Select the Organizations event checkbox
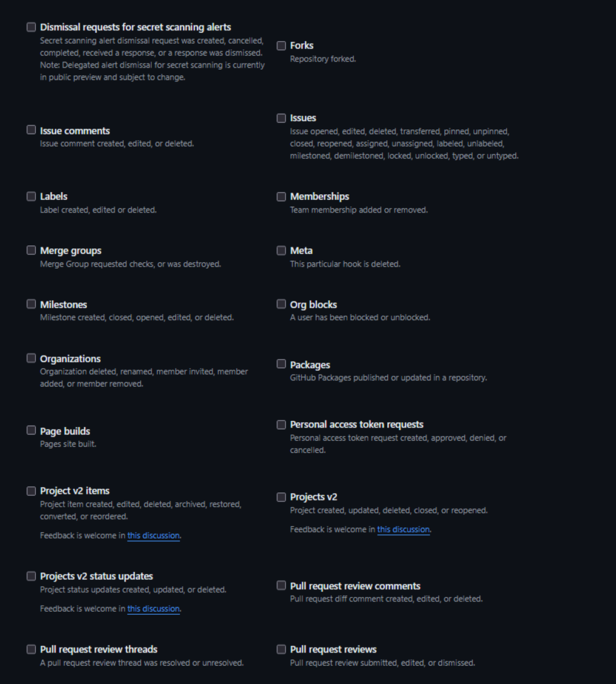616x684 pixels. [31, 358]
